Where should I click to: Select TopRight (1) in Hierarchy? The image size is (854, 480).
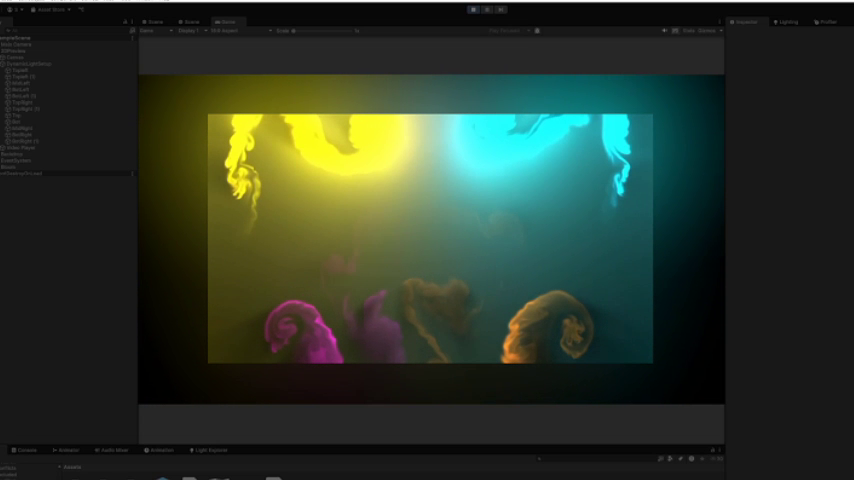pos(26,109)
